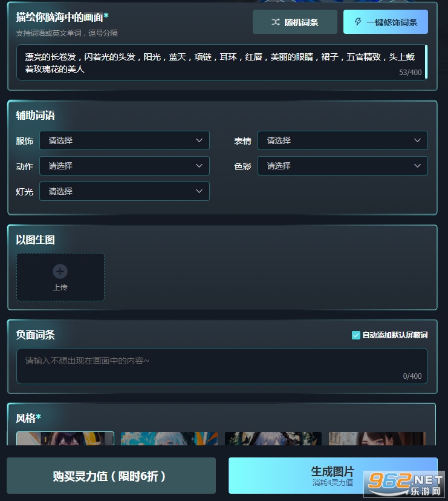The image size is (448, 501).
Task: Click 购买灵力值 (限时6折) button
Action: [111, 476]
